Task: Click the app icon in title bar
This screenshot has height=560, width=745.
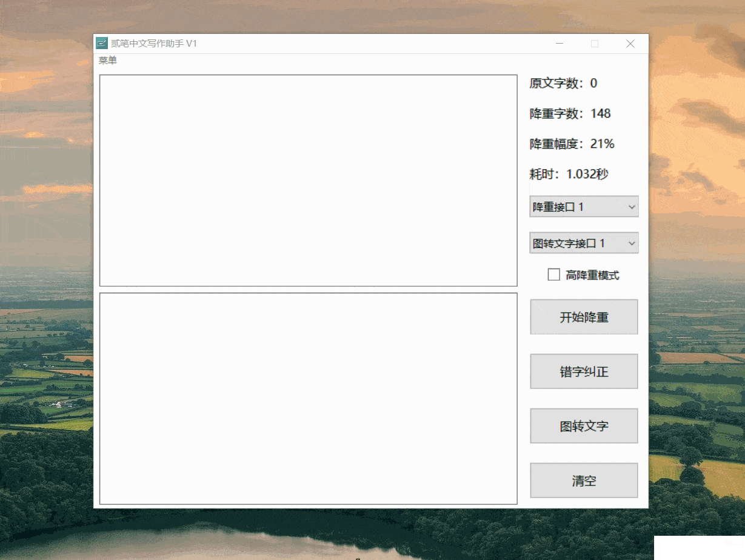Action: pyautogui.click(x=101, y=44)
